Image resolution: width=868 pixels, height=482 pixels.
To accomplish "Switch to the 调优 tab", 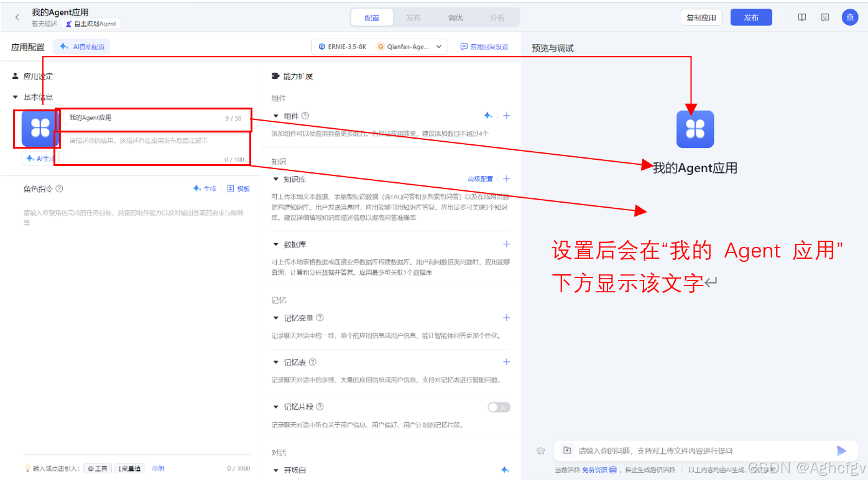I will [455, 17].
